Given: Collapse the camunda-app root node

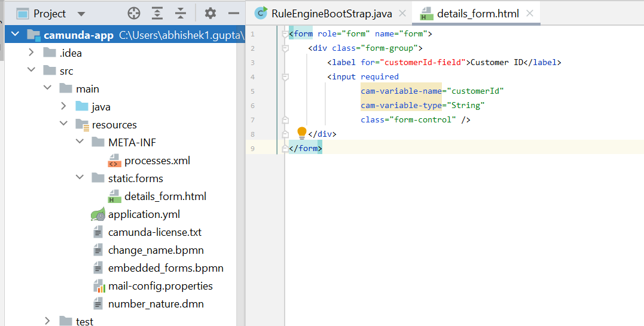Looking at the screenshot, I should tap(15, 34).
